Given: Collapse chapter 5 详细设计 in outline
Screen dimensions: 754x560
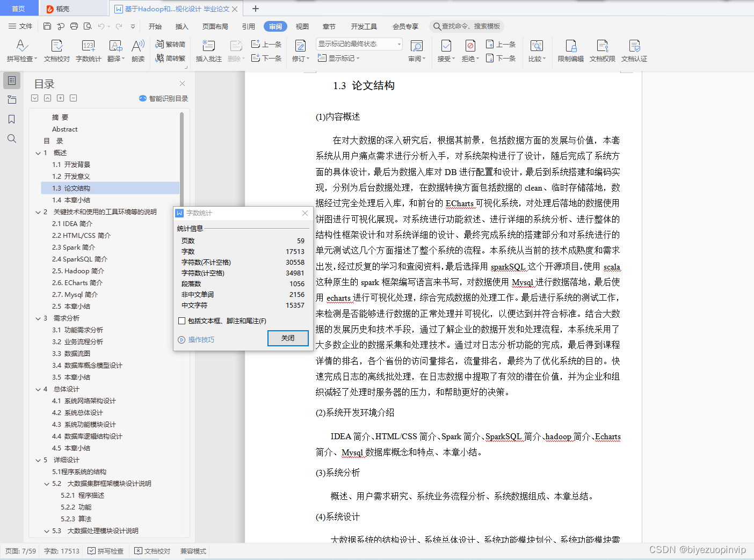Looking at the screenshot, I should (38, 460).
